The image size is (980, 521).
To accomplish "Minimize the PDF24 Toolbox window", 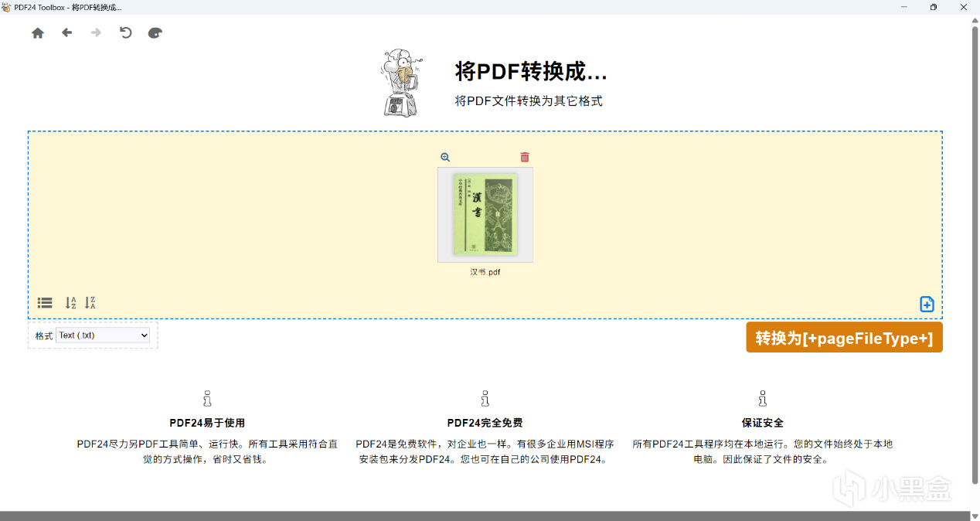I will (903, 7).
